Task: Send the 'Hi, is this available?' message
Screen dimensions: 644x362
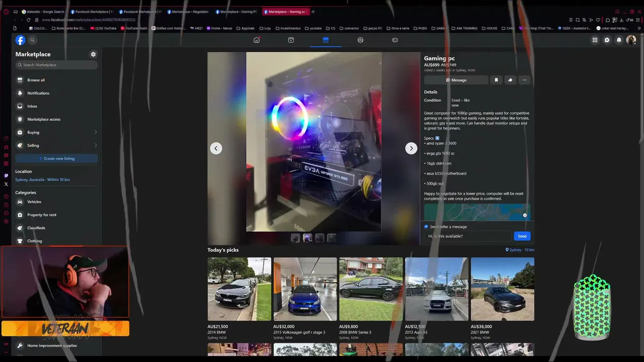Action: tap(522, 236)
